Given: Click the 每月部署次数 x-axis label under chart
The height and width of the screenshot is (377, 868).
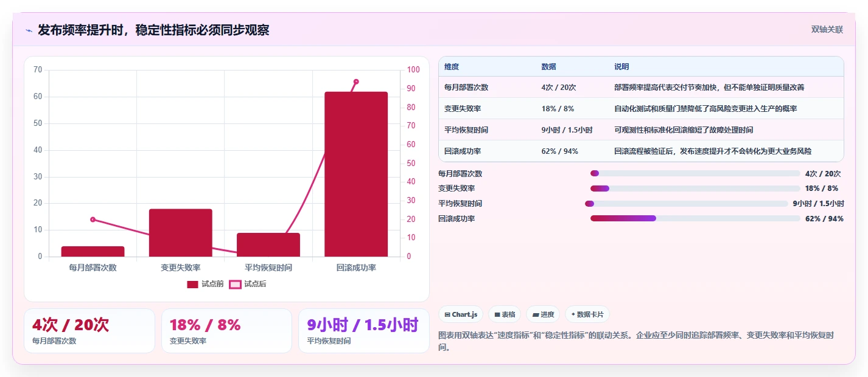Looking at the screenshot, I should (x=93, y=268).
